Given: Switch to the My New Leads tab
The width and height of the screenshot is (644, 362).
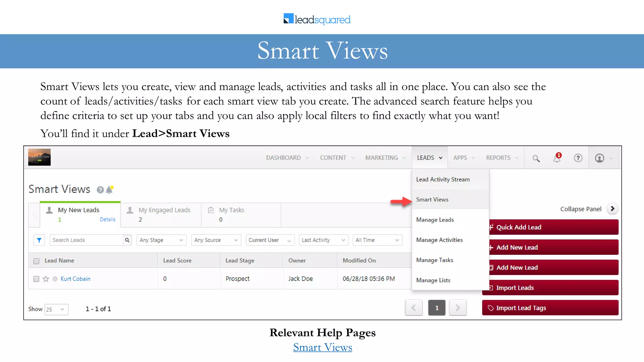Looking at the screenshot, I should tap(80, 214).
